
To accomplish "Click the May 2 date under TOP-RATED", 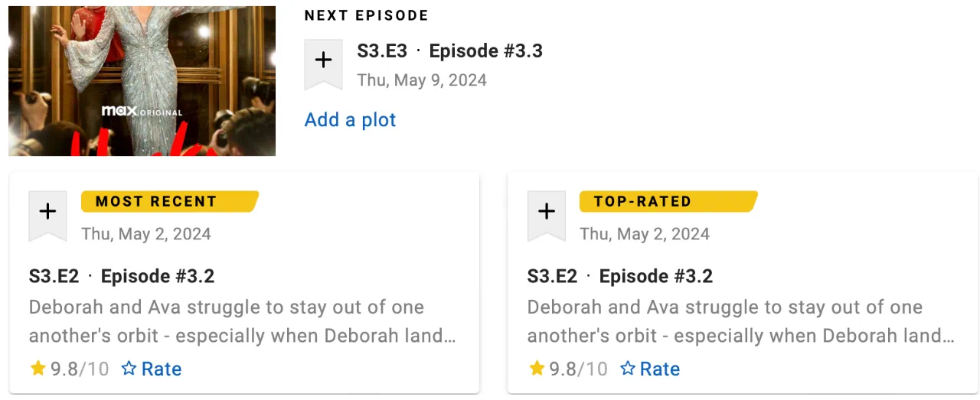I will [x=645, y=234].
